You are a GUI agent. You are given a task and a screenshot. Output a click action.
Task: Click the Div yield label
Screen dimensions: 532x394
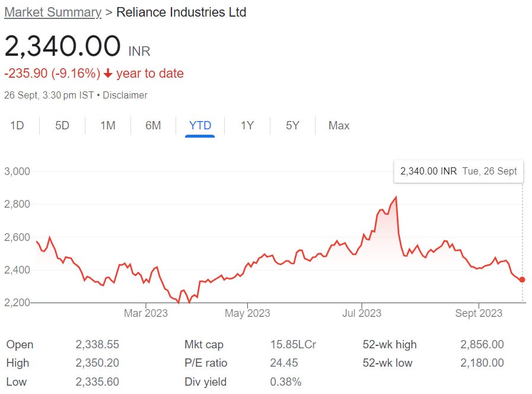tap(206, 382)
